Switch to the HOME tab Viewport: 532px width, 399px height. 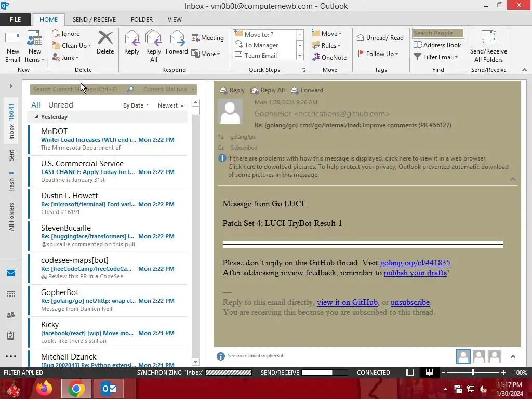48,20
